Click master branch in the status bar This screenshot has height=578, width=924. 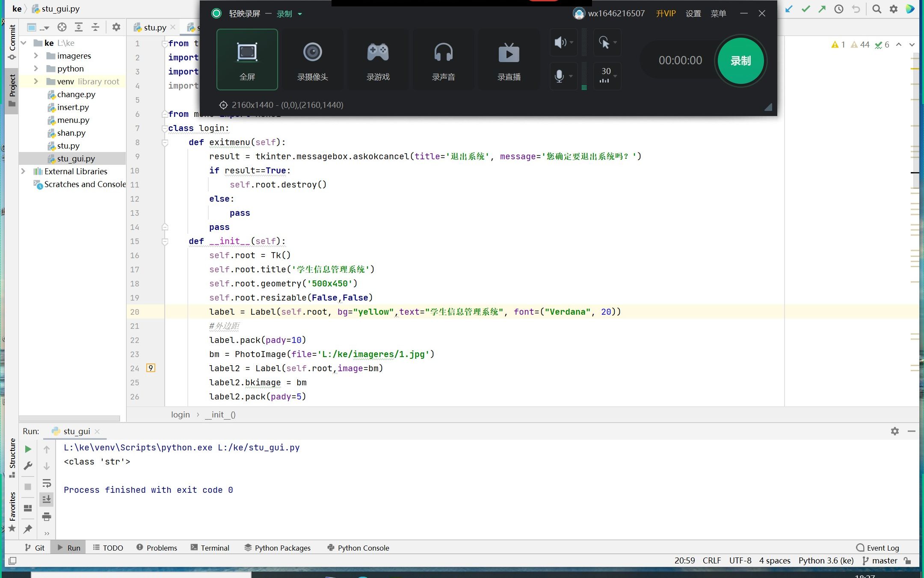tap(883, 560)
